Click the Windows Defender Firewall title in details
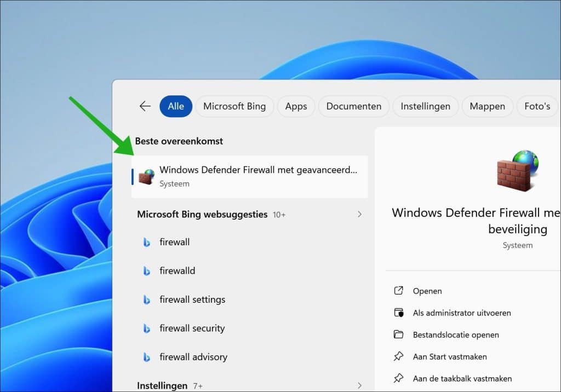The image size is (561, 392). pos(476,221)
